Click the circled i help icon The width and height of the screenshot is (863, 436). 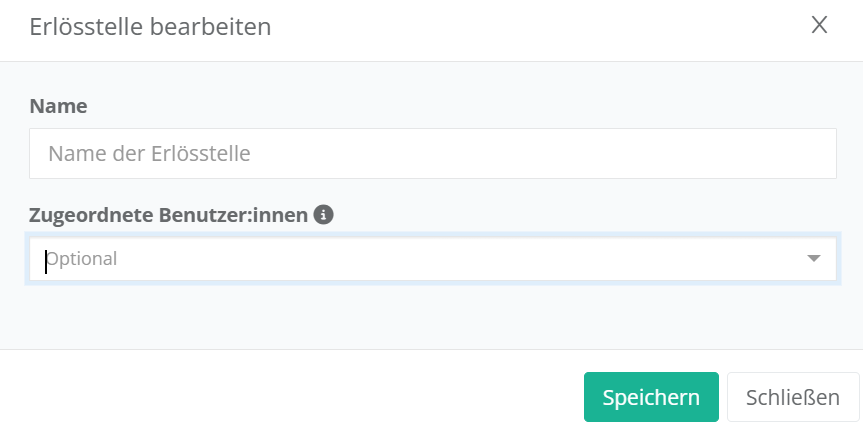(323, 214)
